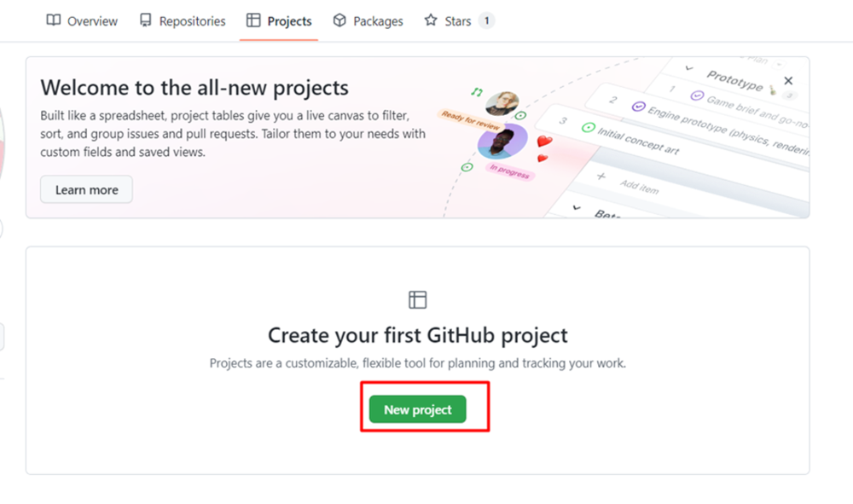Image resolution: width=853 pixels, height=504 pixels.
Task: Open the Overview tab
Action: [x=83, y=20]
